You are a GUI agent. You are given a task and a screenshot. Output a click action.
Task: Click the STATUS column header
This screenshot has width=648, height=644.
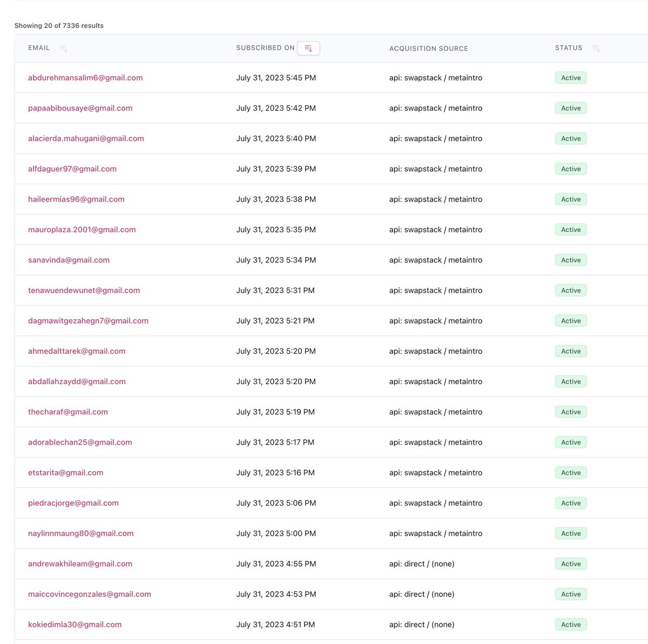(569, 48)
